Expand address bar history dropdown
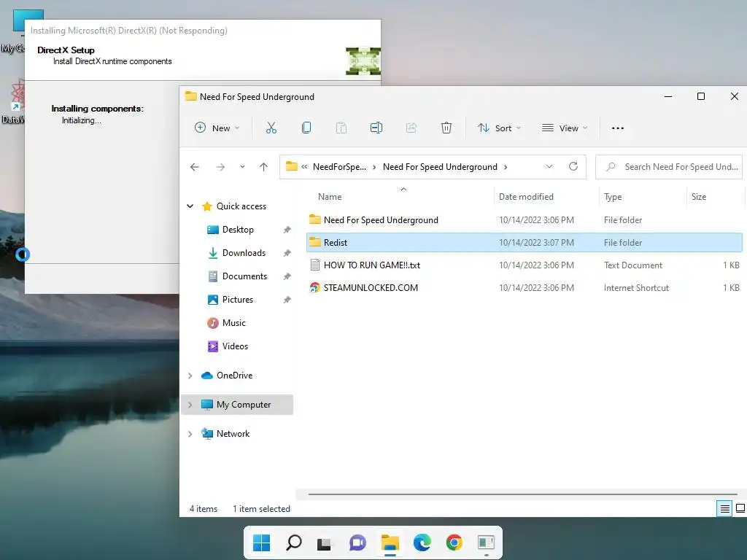 tap(549, 167)
